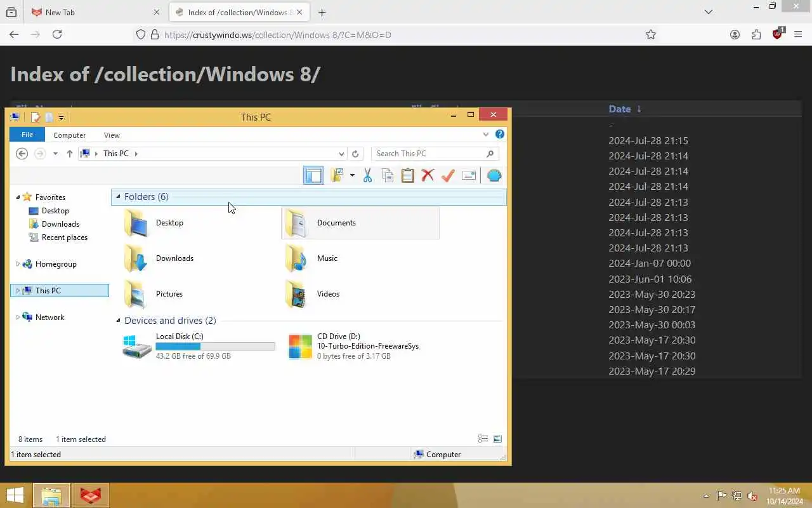
Task: Cut selection with the scissors icon
Action: [x=367, y=175]
